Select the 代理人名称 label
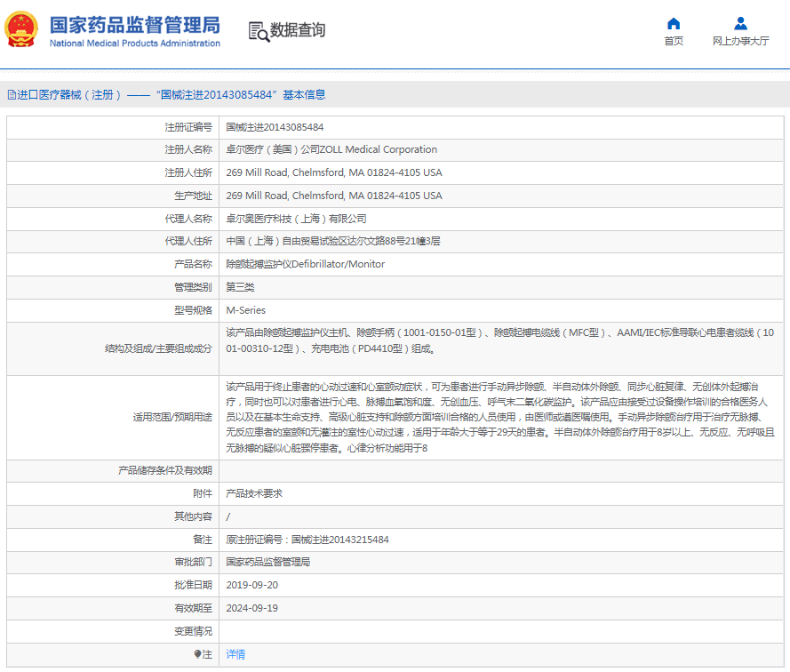790x672 pixels. pyautogui.click(x=188, y=219)
